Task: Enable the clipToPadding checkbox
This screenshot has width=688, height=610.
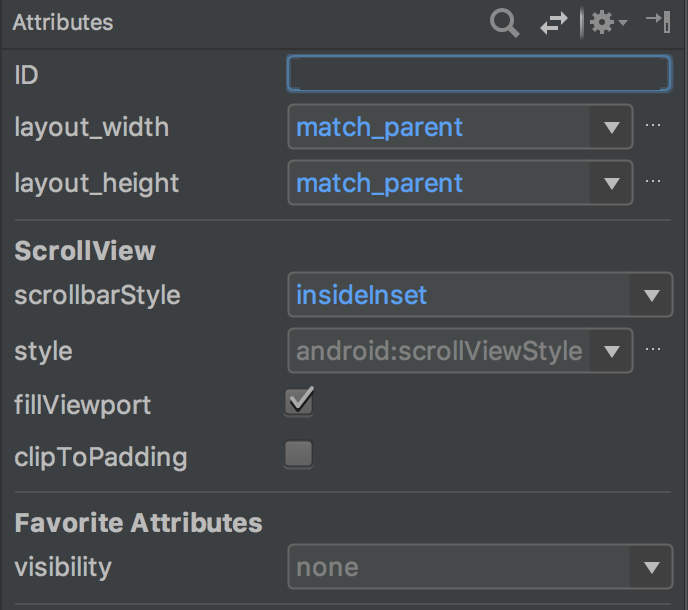Action: (x=299, y=454)
